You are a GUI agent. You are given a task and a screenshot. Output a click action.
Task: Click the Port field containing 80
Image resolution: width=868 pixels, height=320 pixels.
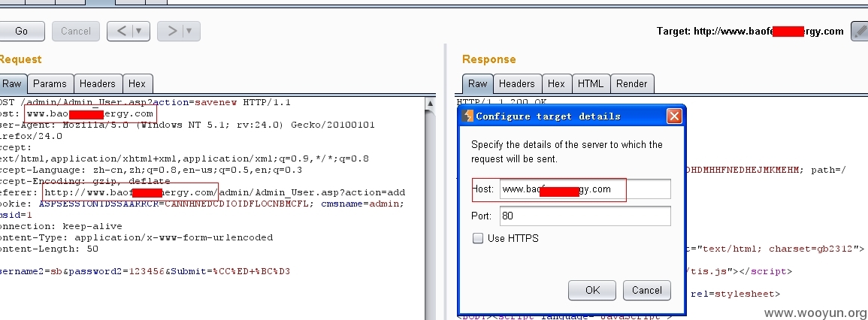click(x=585, y=216)
